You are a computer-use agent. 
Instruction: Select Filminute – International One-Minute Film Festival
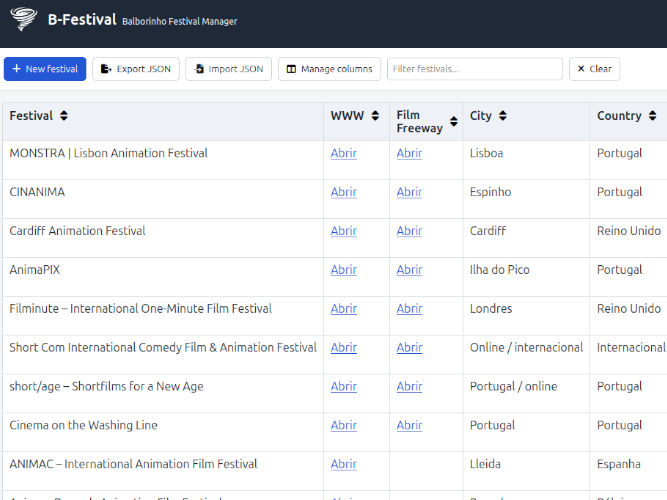point(140,309)
